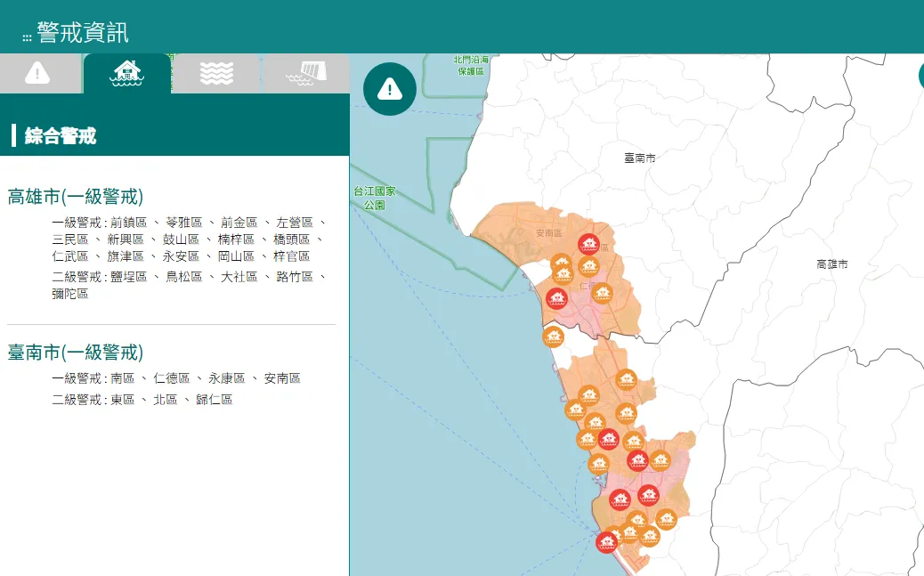Click the 臺南市(一級警戒) heading
Screen dimensions: 924x576
tap(76, 352)
